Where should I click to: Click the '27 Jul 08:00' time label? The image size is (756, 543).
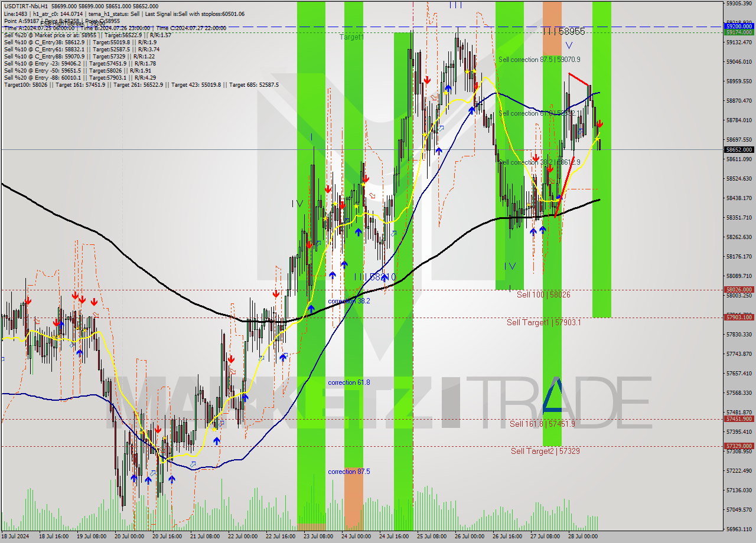545,537
